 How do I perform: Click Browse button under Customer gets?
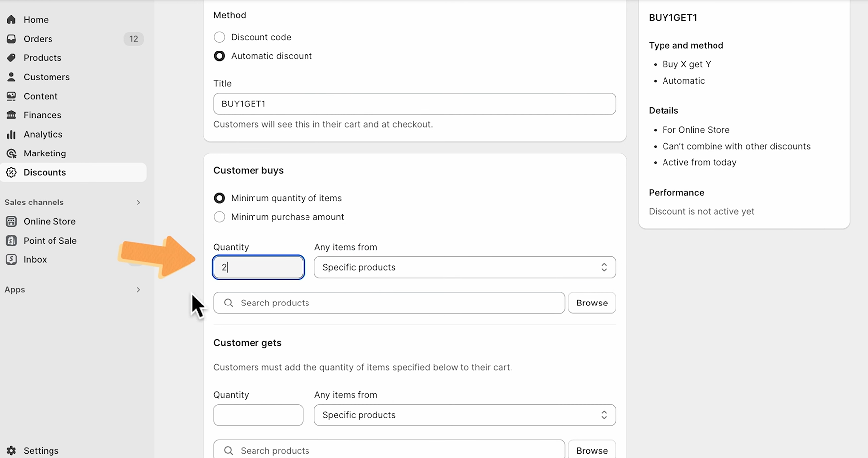(592, 449)
